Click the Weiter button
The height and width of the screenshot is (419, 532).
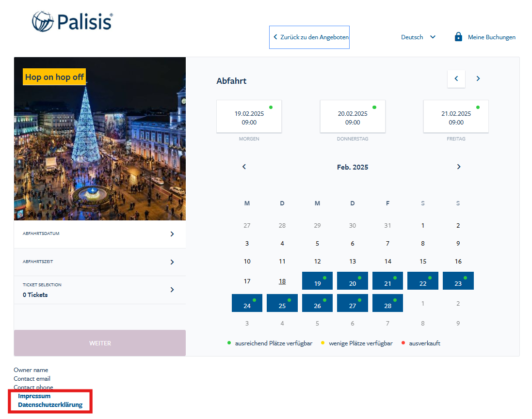pos(100,343)
